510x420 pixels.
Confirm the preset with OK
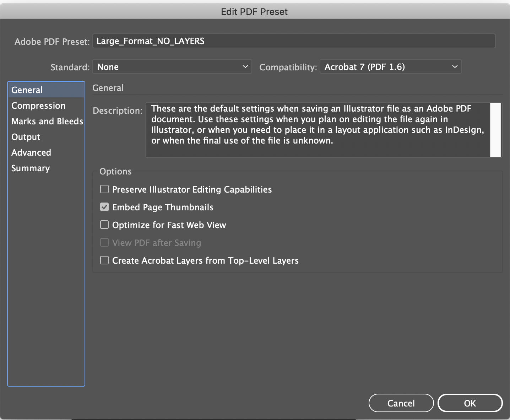[470, 403]
